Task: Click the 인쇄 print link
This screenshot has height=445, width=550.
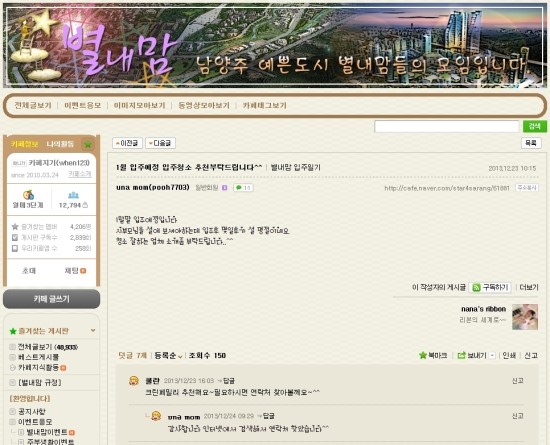Action: (509, 356)
